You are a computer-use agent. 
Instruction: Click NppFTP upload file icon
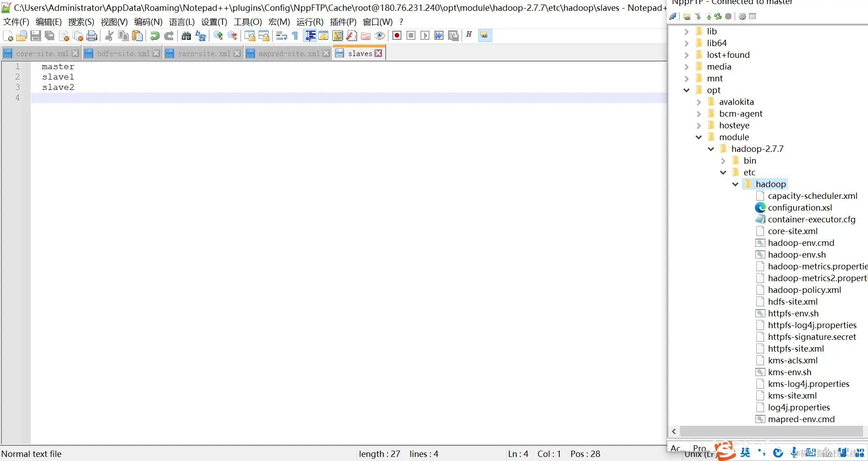pos(709,16)
